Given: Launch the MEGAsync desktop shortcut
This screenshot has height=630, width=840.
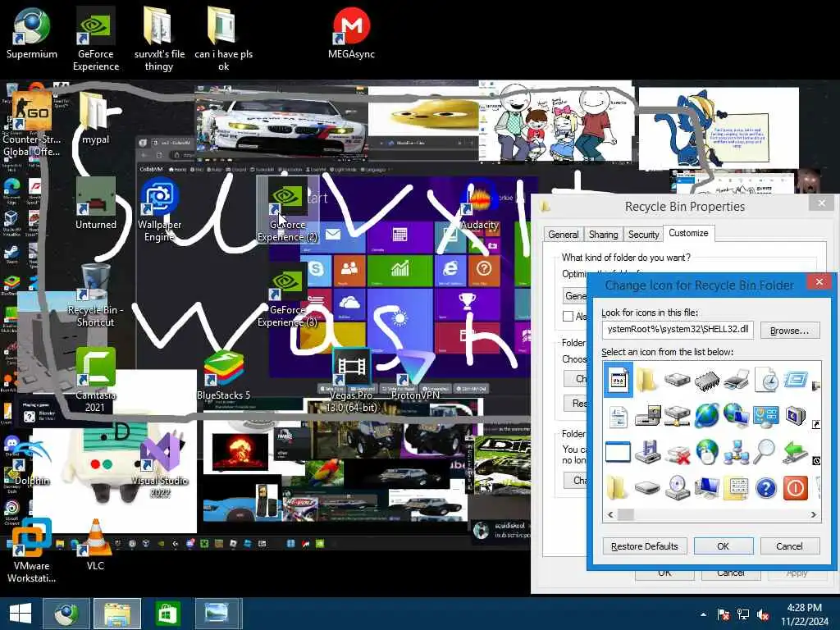Looking at the screenshot, I should point(351,33).
